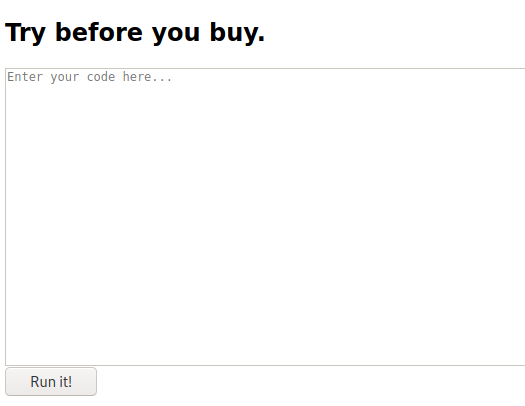This screenshot has height=406, width=525.
Task: Click the word 'buy.' in the heading
Action: tap(237, 33)
